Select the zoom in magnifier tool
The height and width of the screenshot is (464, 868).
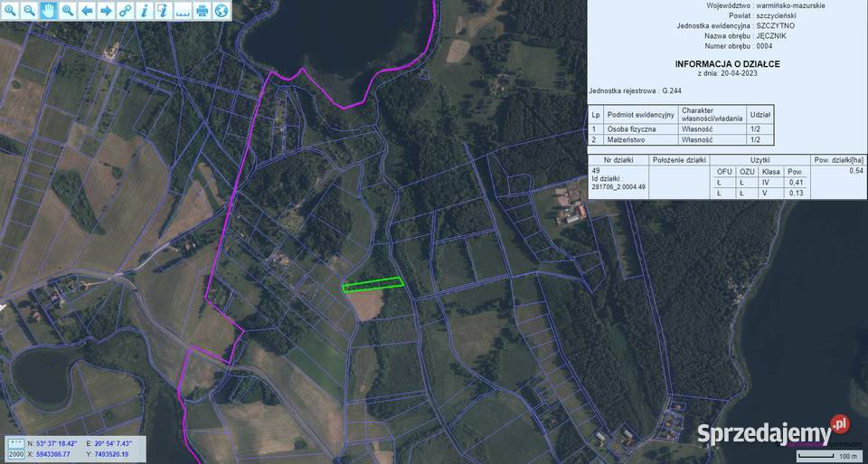(x=11, y=10)
